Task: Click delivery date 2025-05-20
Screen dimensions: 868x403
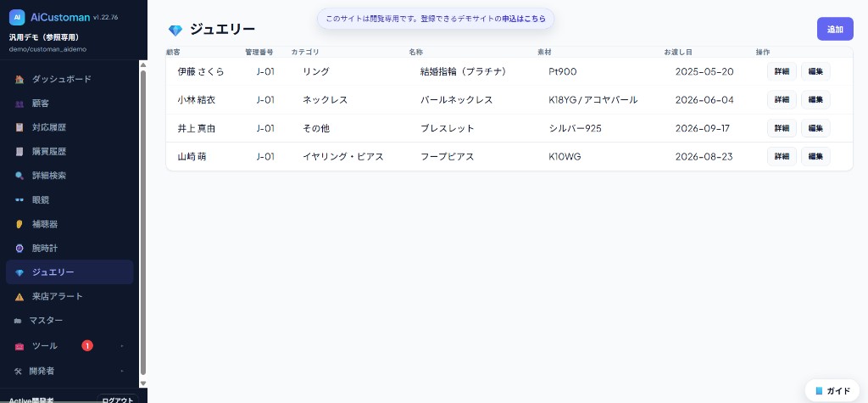Action: [x=704, y=71]
